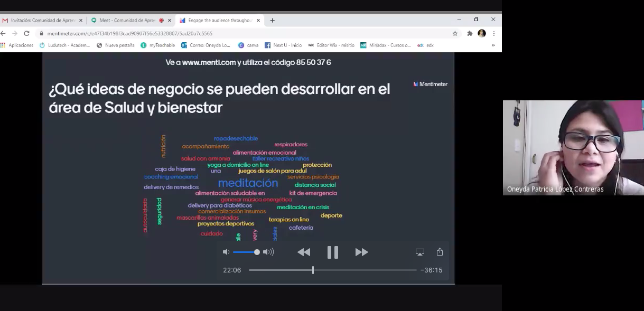Toggle the remaining time display -36:15
Image resolution: width=644 pixels, height=311 pixels.
point(431,270)
